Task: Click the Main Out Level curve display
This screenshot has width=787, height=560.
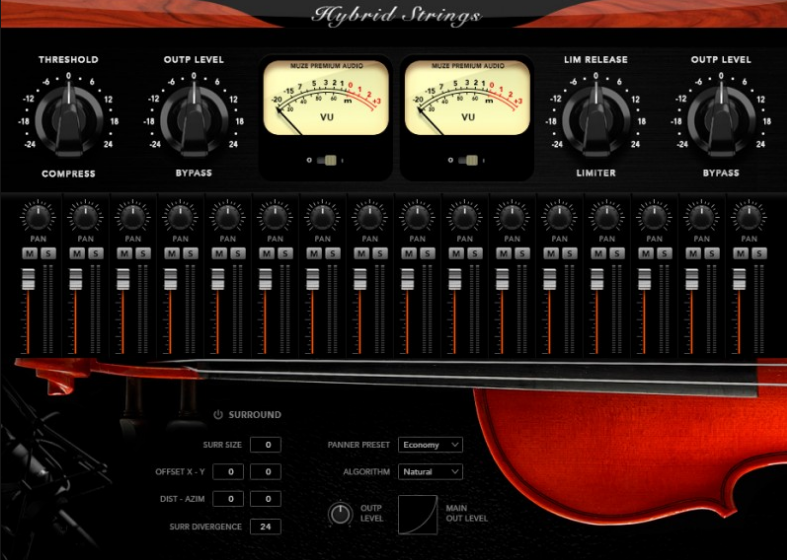Action: [x=418, y=514]
